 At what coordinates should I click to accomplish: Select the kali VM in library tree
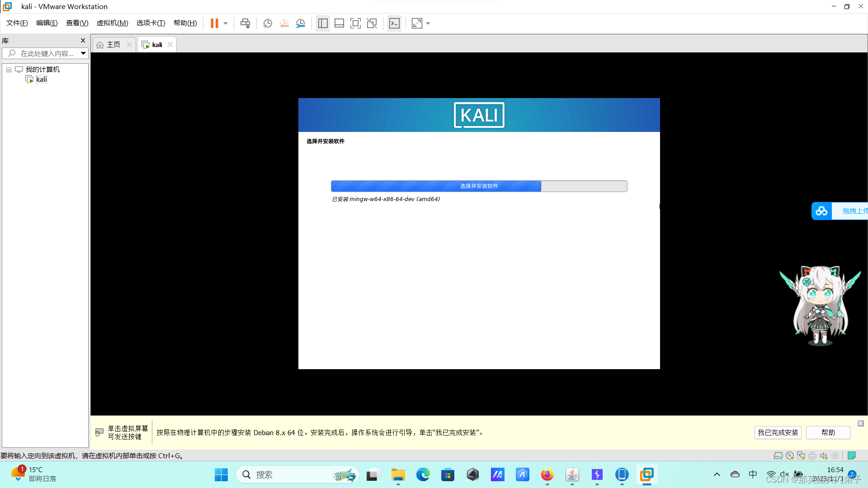pyautogui.click(x=42, y=80)
